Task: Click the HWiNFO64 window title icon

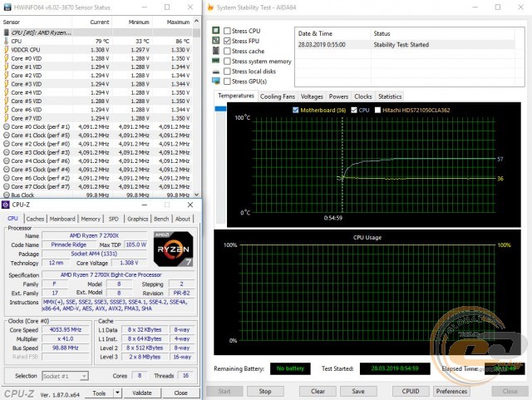Action: tap(7, 7)
